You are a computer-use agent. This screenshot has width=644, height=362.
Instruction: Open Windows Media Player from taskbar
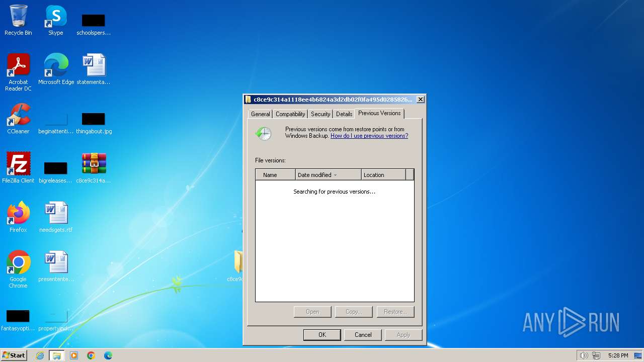click(x=74, y=355)
